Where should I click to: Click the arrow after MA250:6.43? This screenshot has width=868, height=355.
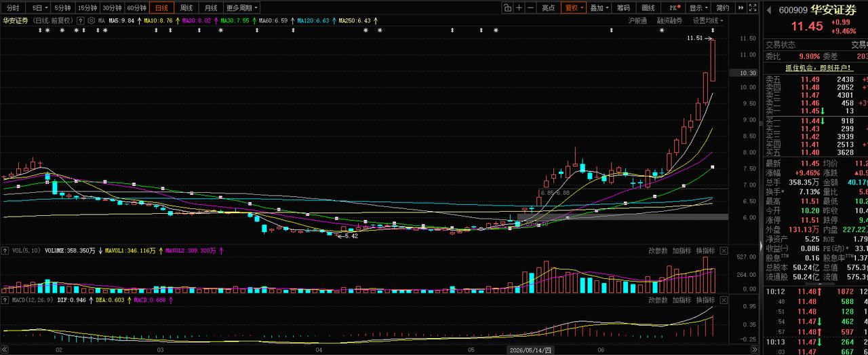coord(376,20)
